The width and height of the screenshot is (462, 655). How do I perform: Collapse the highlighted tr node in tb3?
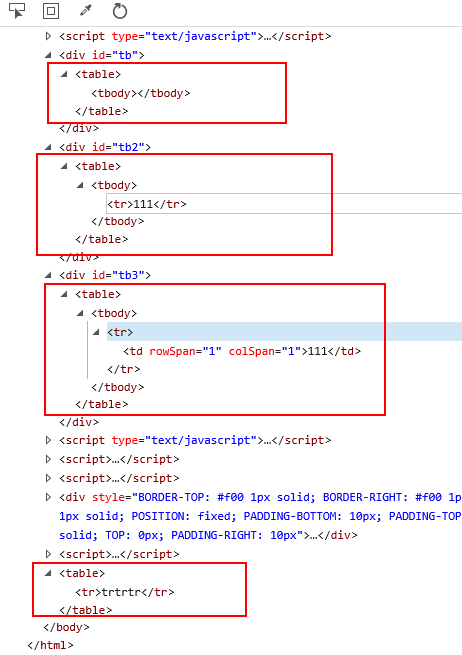click(x=96, y=333)
